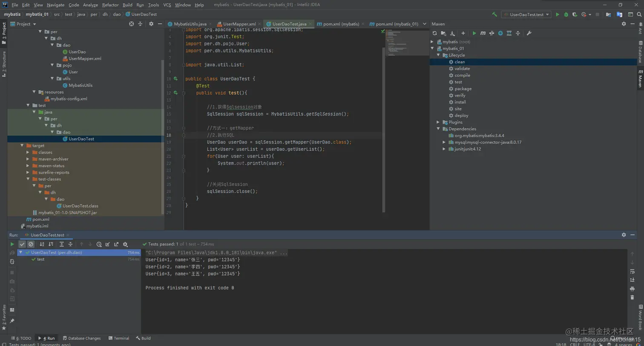Open the VCS menu
Screen dimensions: 644x346
coord(167,5)
